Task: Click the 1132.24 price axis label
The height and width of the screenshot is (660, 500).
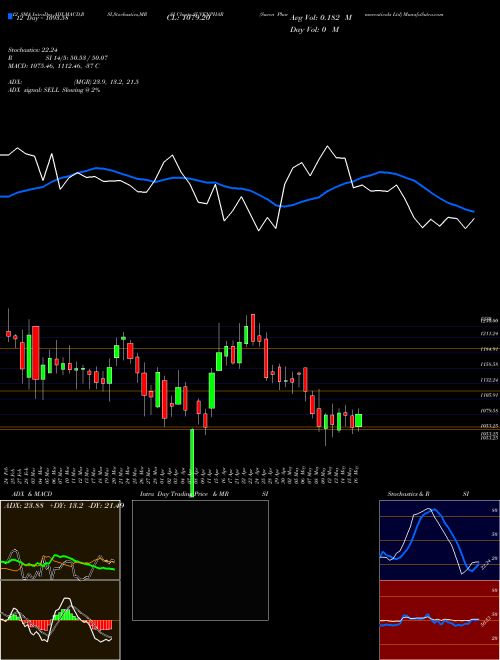Action: coord(489,380)
